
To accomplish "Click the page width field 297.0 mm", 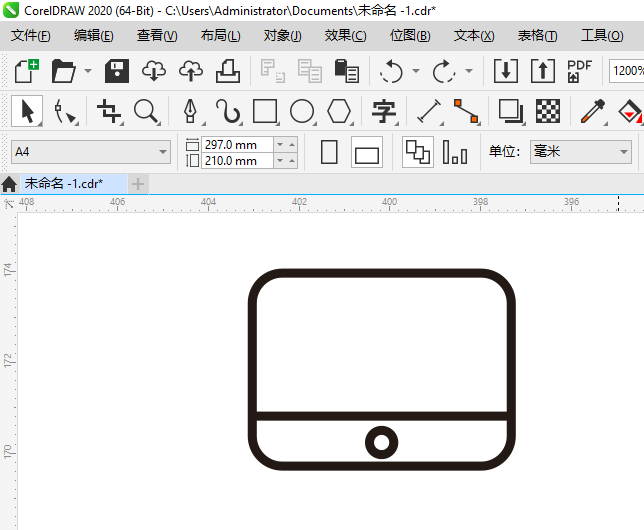I will coord(237,145).
